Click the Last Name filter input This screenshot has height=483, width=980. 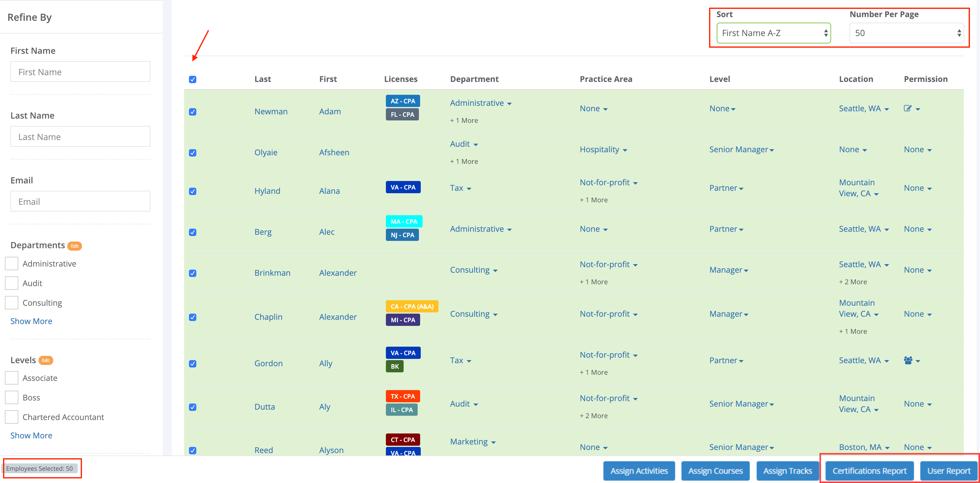pyautogui.click(x=80, y=137)
